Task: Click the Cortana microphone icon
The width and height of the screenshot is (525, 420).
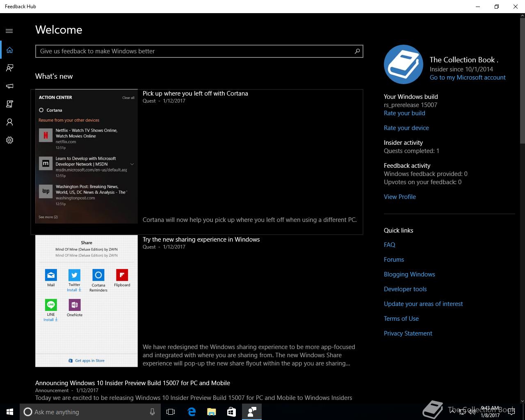Action: (x=152, y=412)
